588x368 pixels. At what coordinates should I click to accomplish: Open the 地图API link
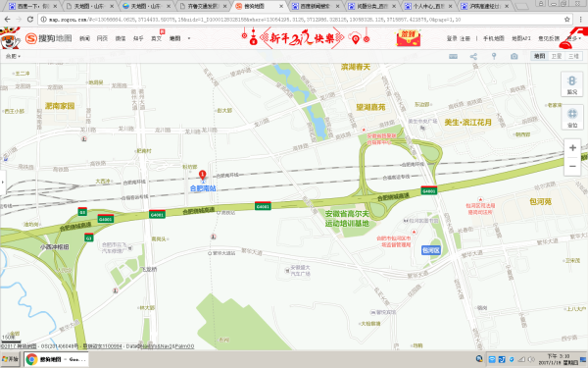coord(521,38)
